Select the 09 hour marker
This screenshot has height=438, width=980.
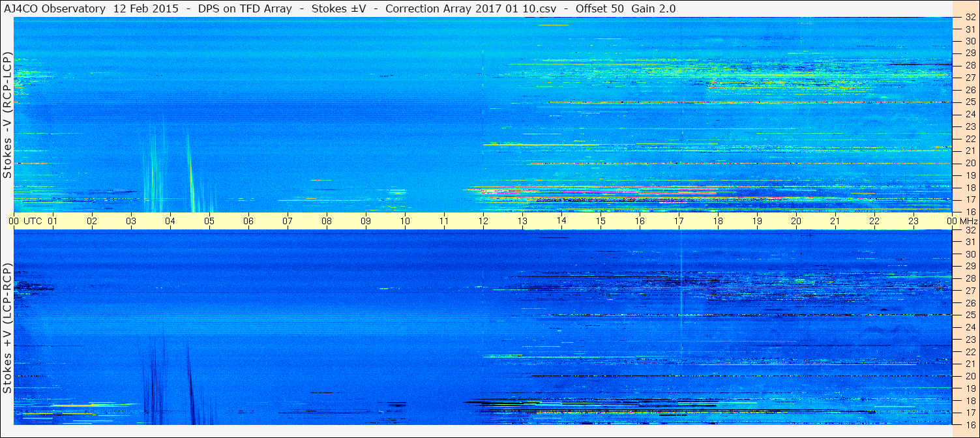click(366, 221)
